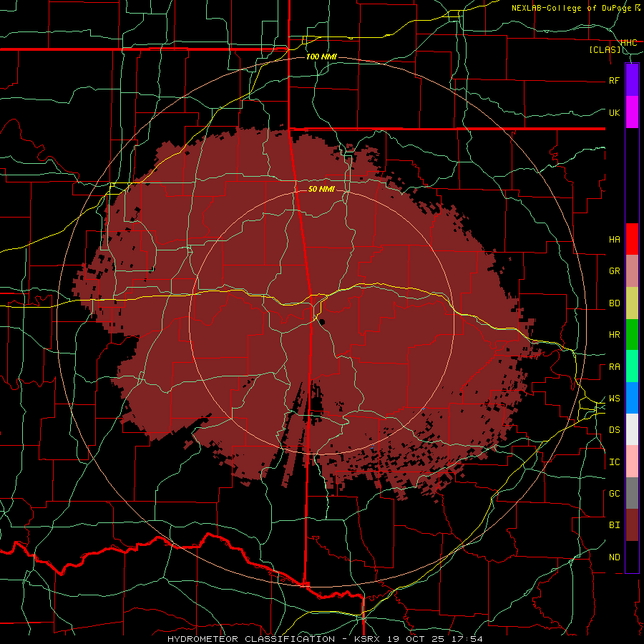Click the GR legend label
The image size is (644, 644).
click(614, 271)
